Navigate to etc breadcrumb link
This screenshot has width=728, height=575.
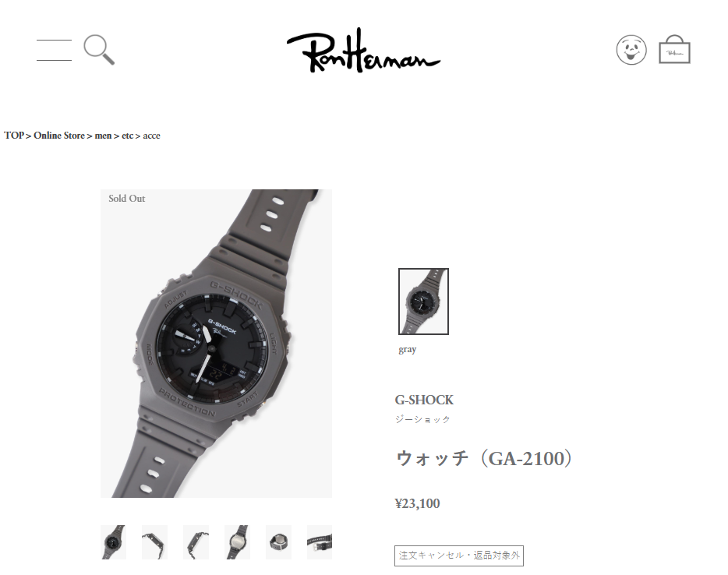(127, 136)
